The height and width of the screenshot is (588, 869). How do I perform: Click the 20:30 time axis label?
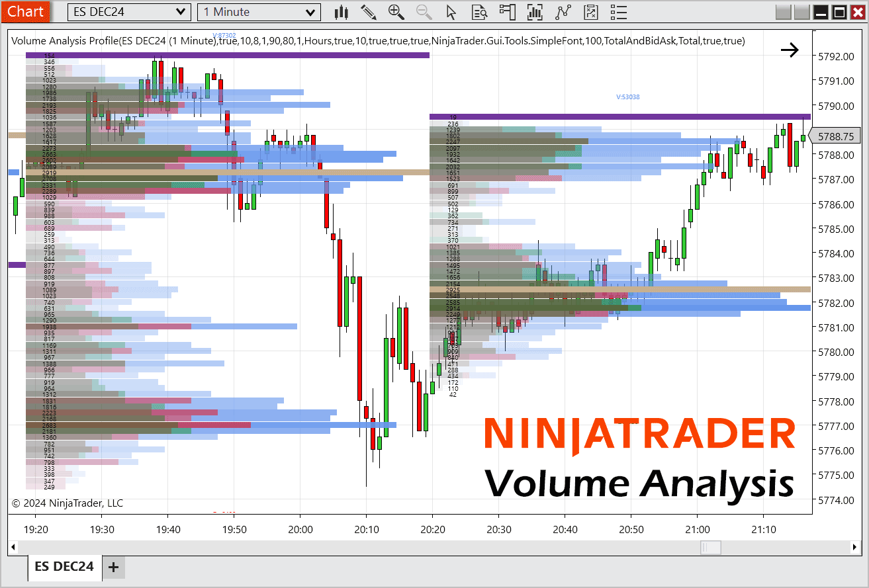coord(498,529)
